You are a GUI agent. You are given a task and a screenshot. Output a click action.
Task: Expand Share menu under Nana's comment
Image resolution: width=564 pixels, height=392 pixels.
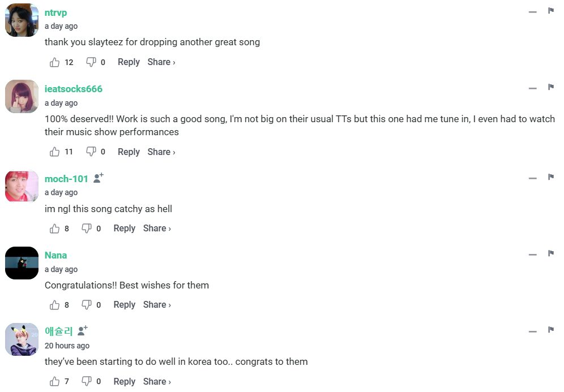[x=157, y=305]
